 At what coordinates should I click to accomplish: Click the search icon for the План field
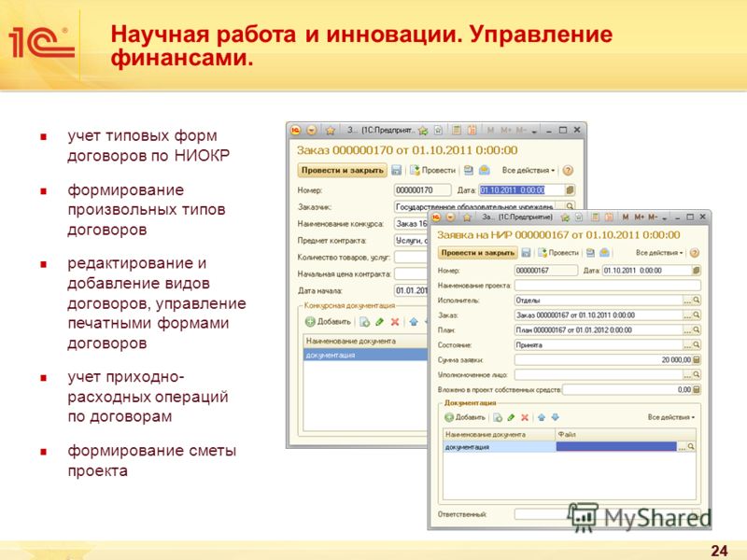pos(696,330)
